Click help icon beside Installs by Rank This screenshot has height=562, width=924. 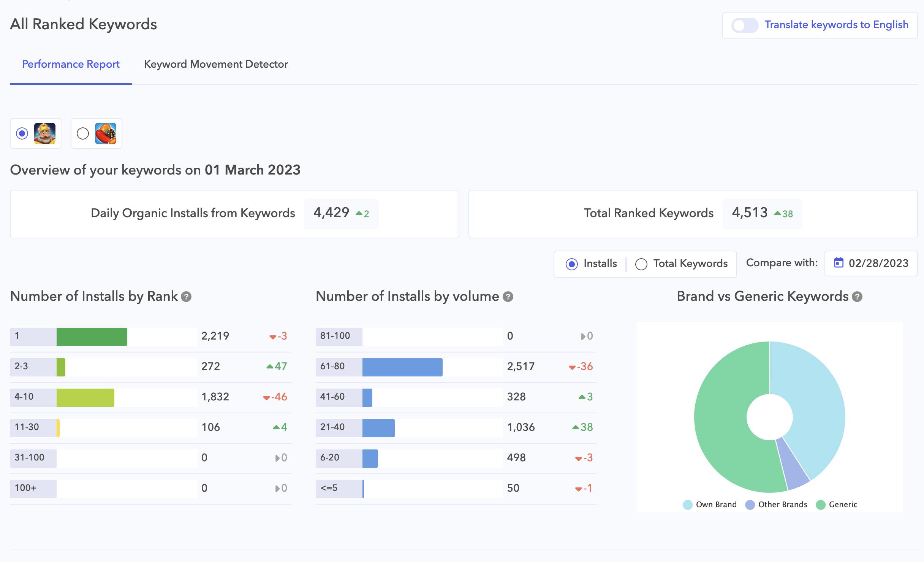click(x=186, y=297)
